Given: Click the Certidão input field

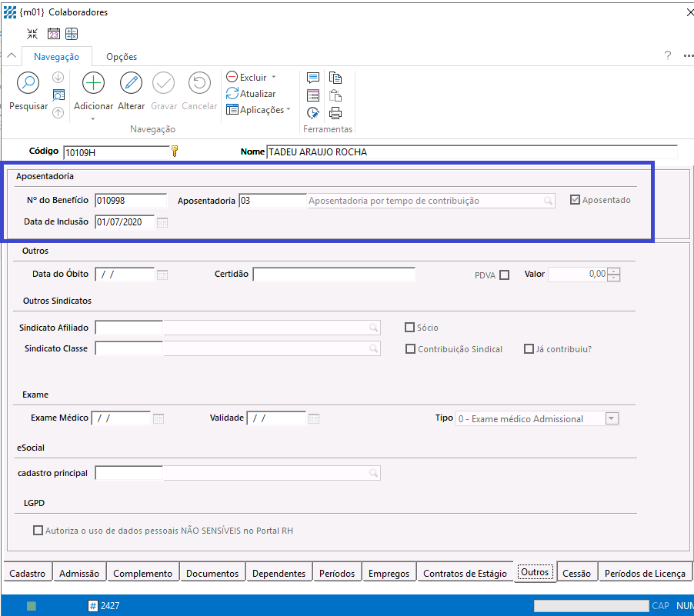Looking at the screenshot, I should 334,275.
